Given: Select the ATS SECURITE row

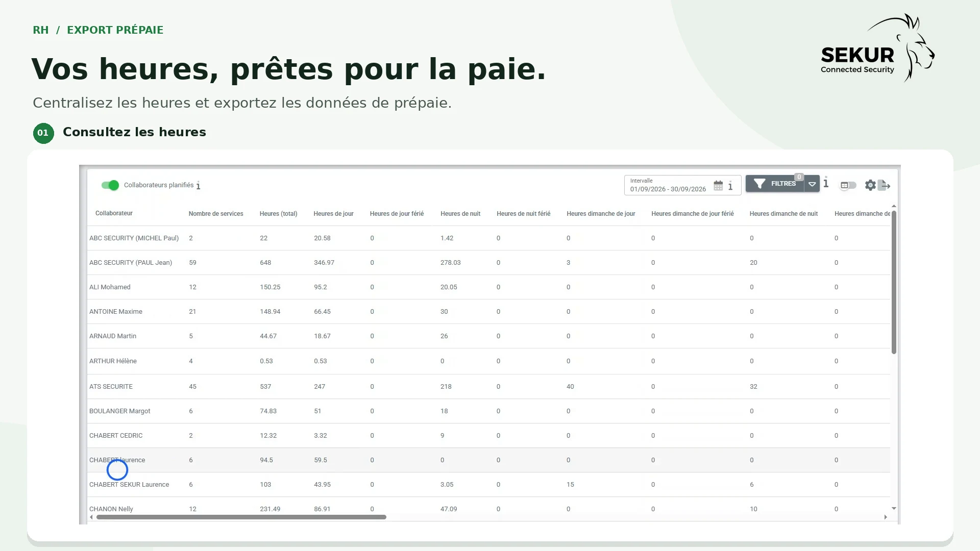Looking at the screenshot, I should click(x=488, y=387).
